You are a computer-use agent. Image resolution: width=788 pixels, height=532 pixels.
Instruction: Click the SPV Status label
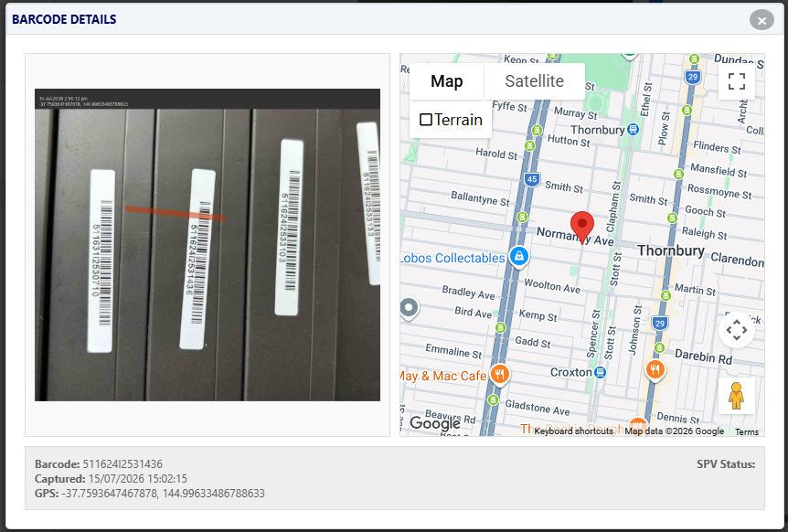pyautogui.click(x=726, y=464)
